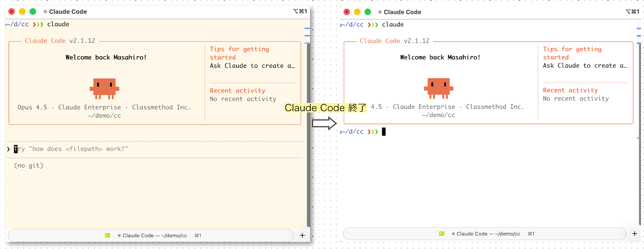The width and height of the screenshot is (644, 249).
Task: Open new tab with plus in right window
Action: [x=635, y=234]
